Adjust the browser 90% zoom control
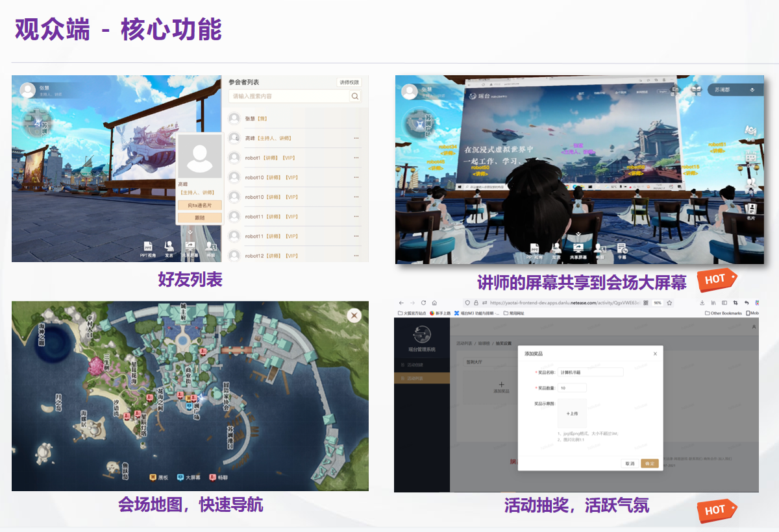The image size is (779, 532). point(658,302)
